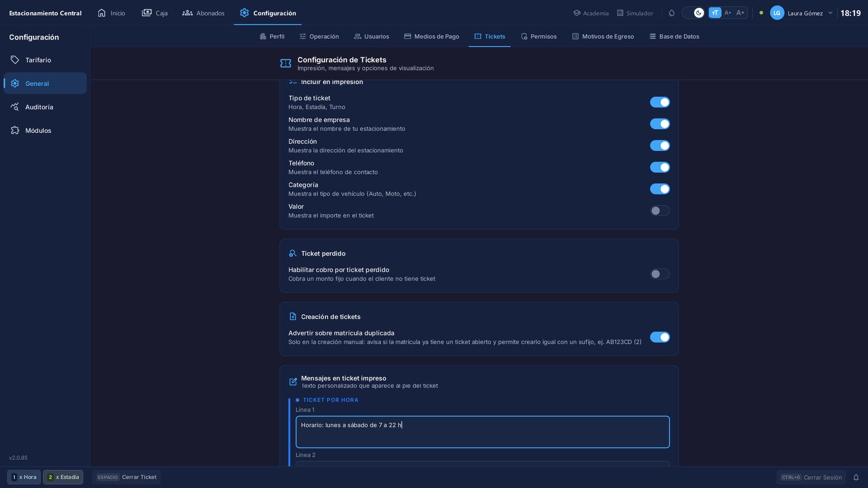Screen dimensions: 868x488
Task: Open the Medios de Pago tab
Action: click(x=432, y=36)
